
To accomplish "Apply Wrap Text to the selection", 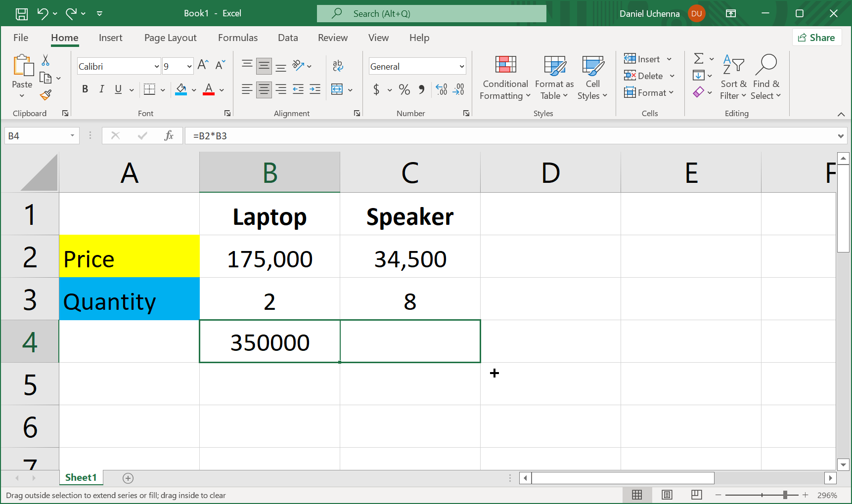I will 338,66.
